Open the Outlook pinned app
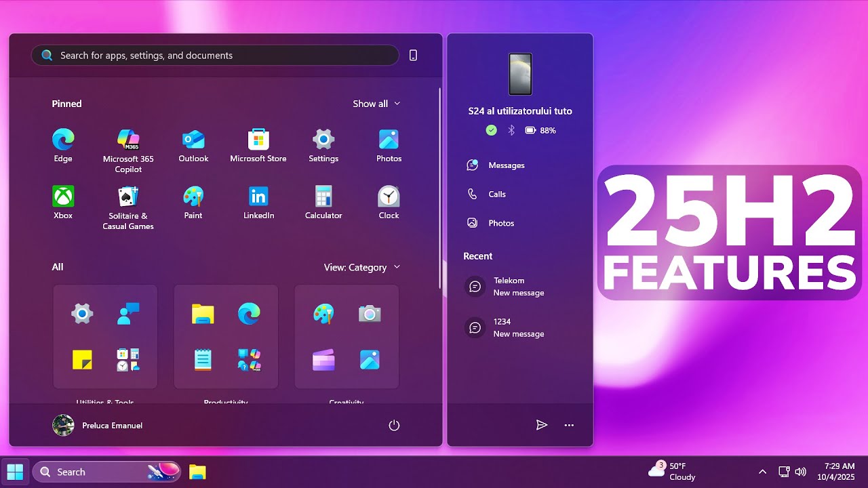This screenshot has width=868, height=488. pyautogui.click(x=193, y=146)
